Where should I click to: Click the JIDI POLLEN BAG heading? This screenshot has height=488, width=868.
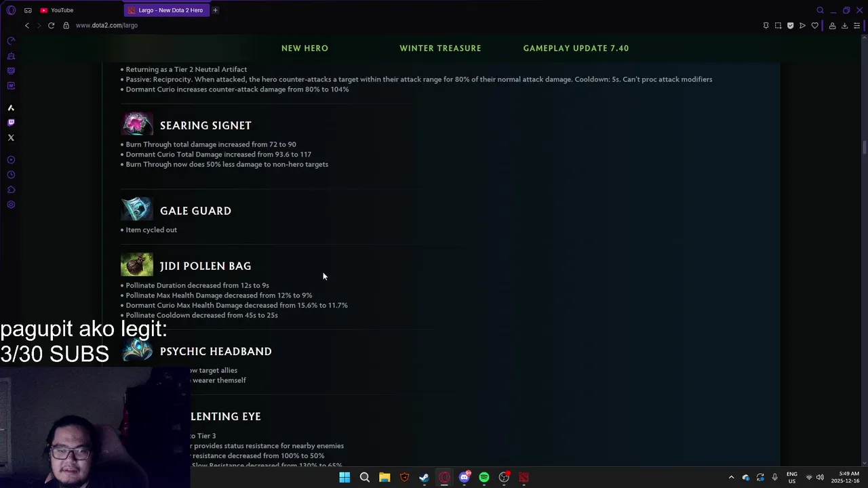point(205,266)
